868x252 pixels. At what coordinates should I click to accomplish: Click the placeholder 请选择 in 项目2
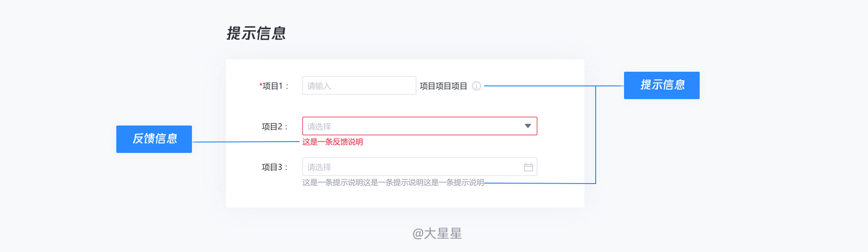[319, 126]
